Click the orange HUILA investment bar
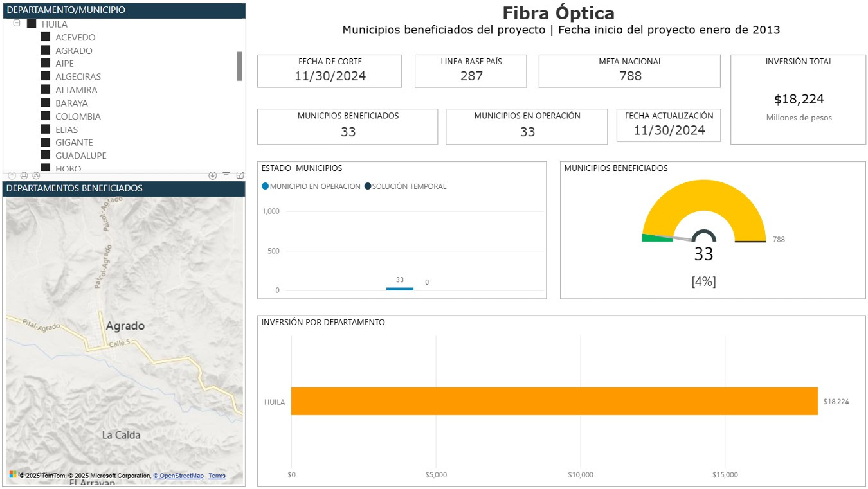Viewport: 868px width, 489px height. [554, 401]
